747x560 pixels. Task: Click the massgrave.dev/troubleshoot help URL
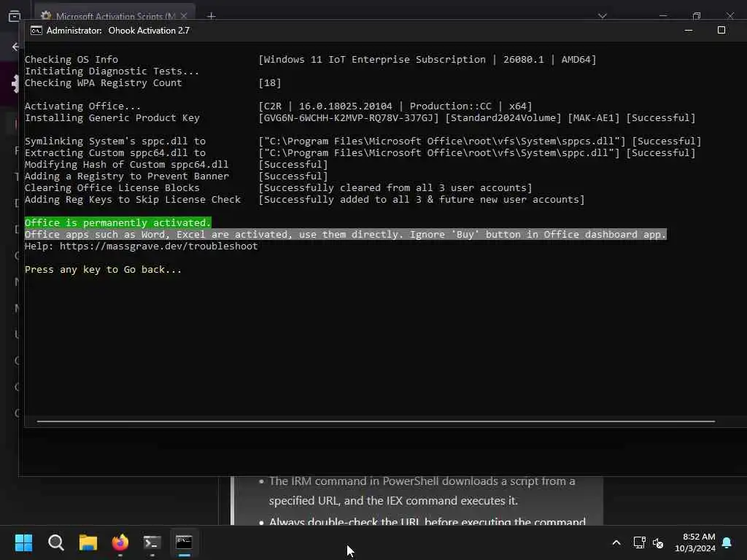tap(158, 246)
